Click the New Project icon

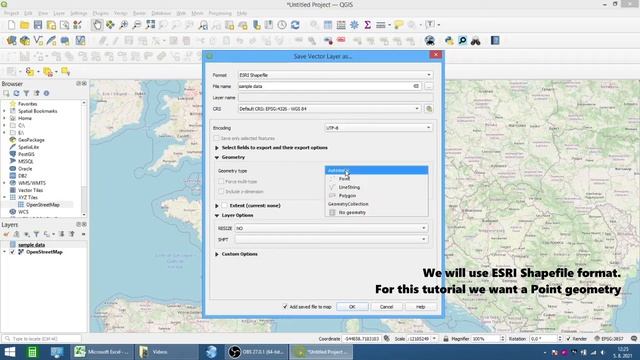(x=11, y=25)
